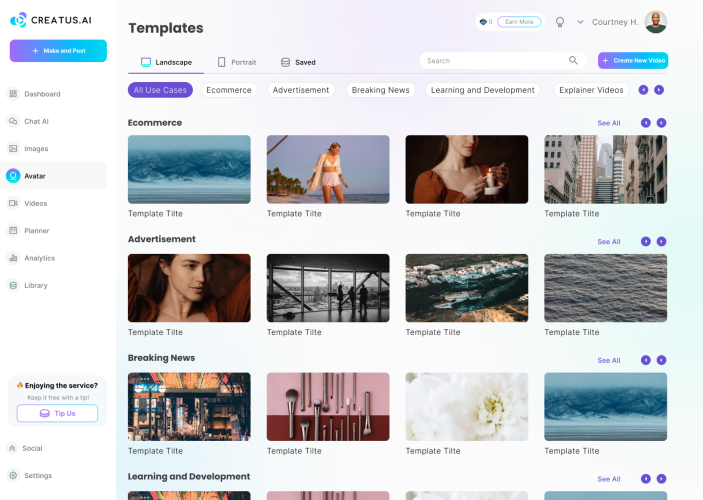The height and width of the screenshot is (500, 703).
Task: Switch to the Portrait tab
Action: click(237, 62)
